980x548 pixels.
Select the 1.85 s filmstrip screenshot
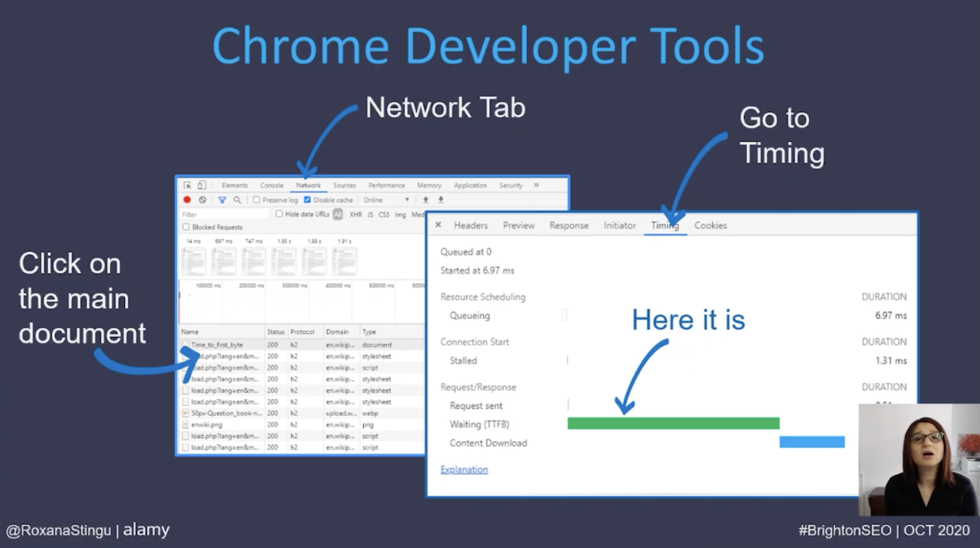coord(284,261)
